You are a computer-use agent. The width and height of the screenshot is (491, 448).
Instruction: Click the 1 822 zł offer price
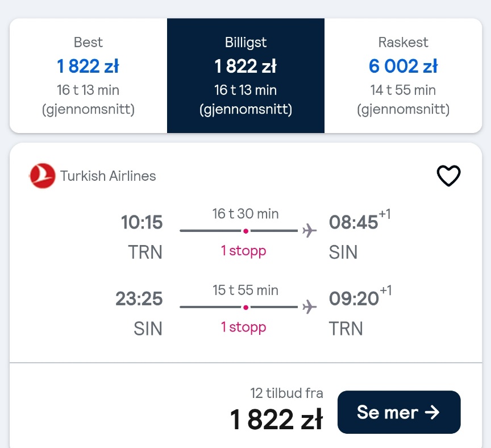tap(276, 419)
